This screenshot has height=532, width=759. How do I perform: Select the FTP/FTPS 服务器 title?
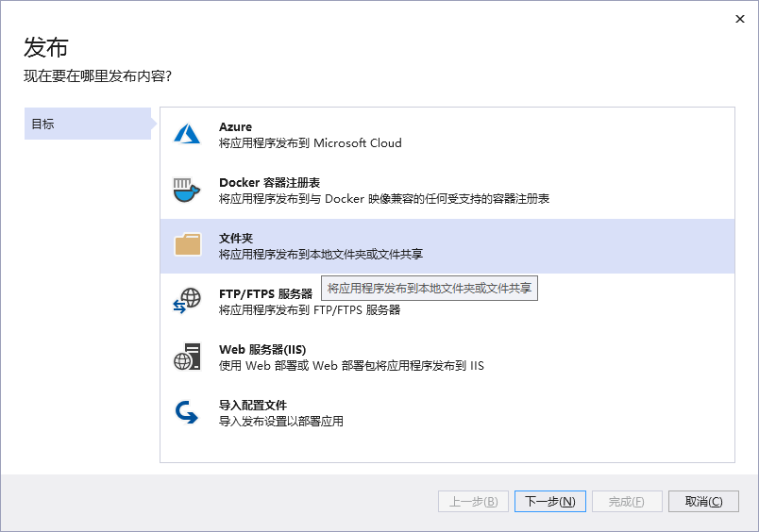[265, 293]
